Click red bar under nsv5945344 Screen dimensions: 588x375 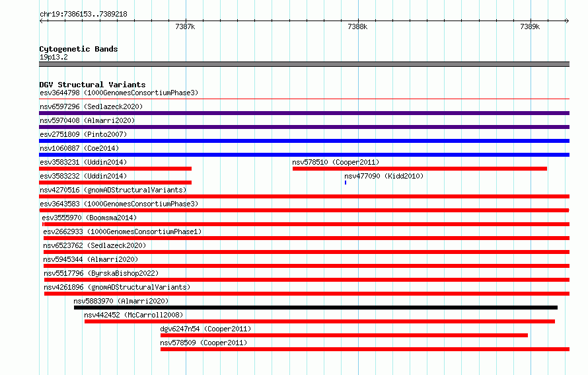307,266
